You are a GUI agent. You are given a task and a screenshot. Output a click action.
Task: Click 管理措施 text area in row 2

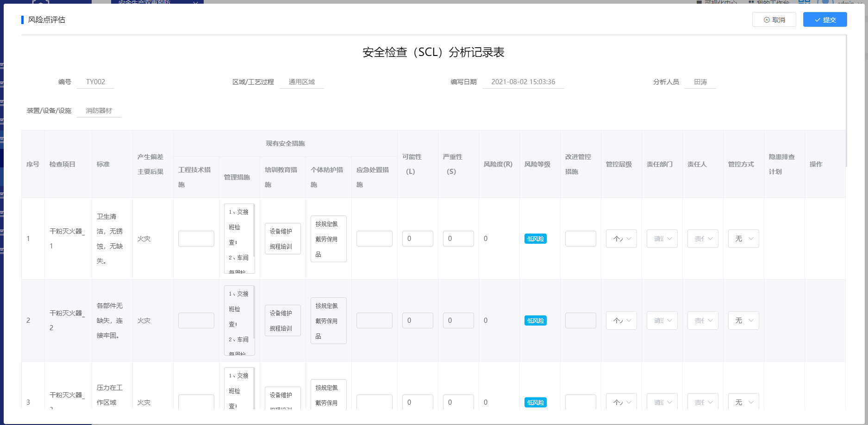[239, 320]
